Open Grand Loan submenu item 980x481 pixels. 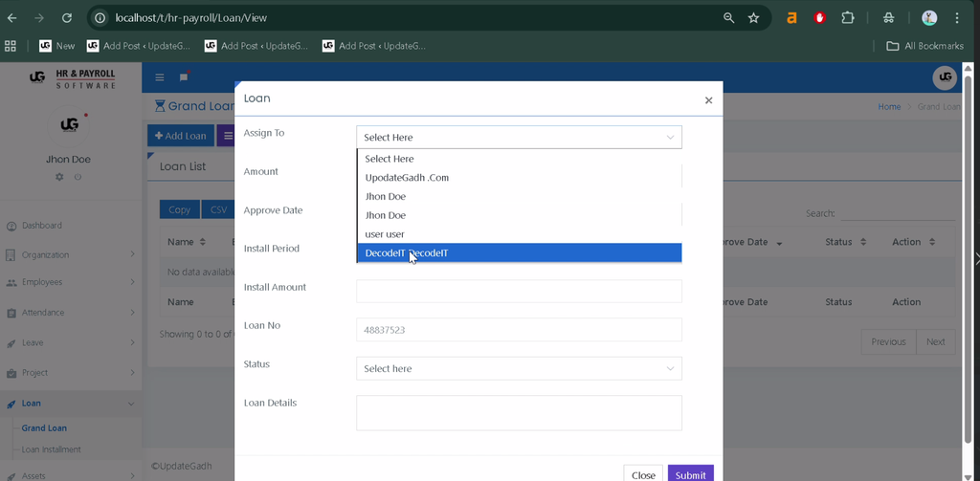[x=44, y=428]
